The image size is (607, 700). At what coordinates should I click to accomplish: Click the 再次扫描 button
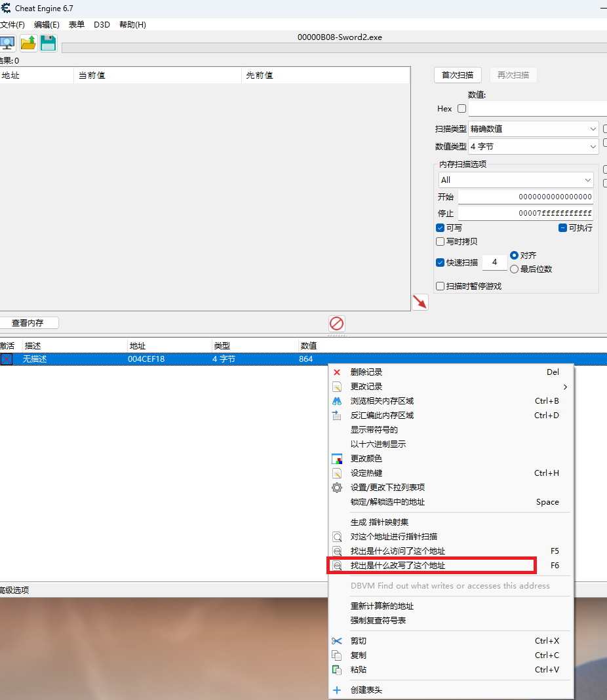[x=513, y=75]
